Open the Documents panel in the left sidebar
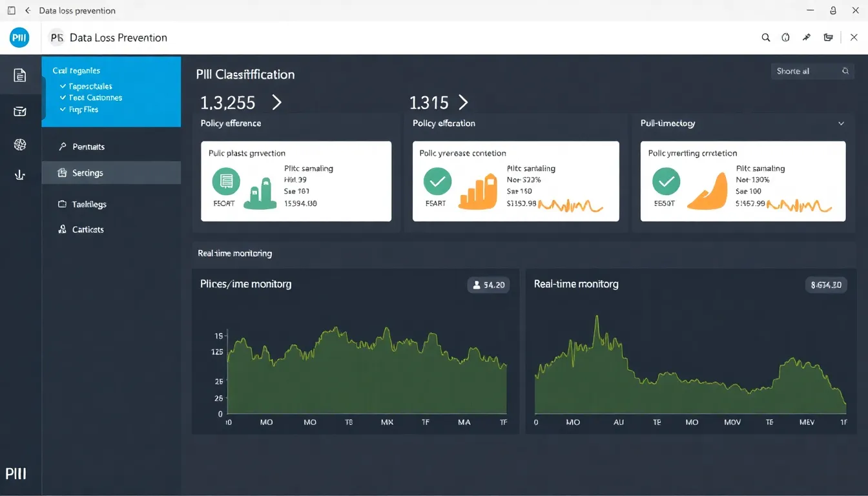This screenshot has height=496, width=868. point(19,75)
